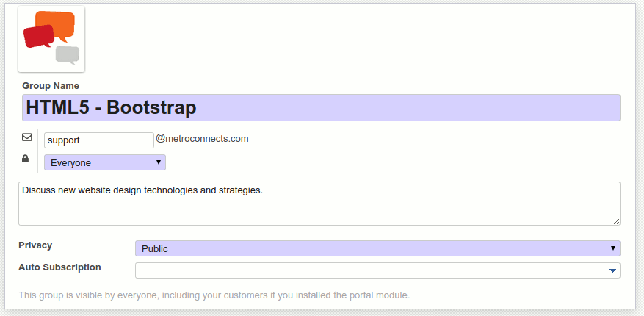Click the Group Name label
This screenshot has width=644, height=316.
tap(51, 86)
